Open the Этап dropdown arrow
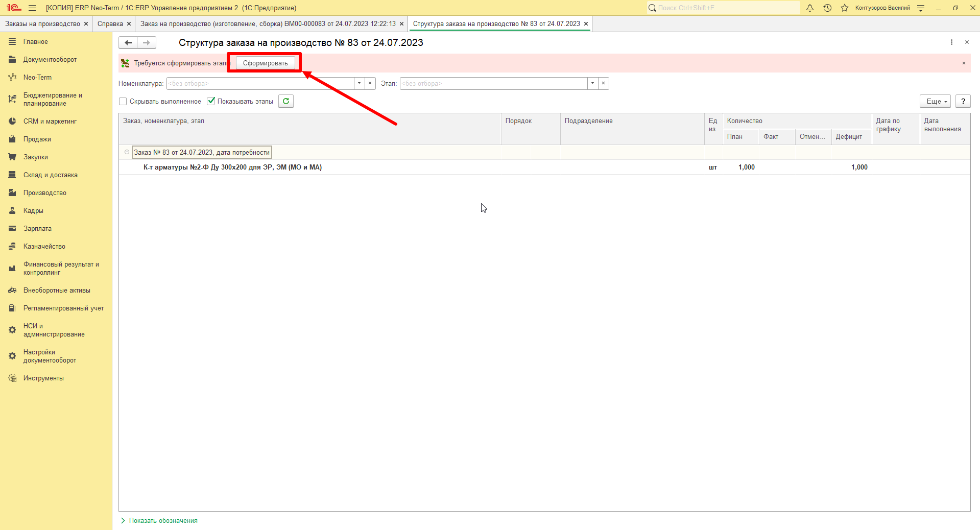The image size is (980, 530). click(x=593, y=83)
